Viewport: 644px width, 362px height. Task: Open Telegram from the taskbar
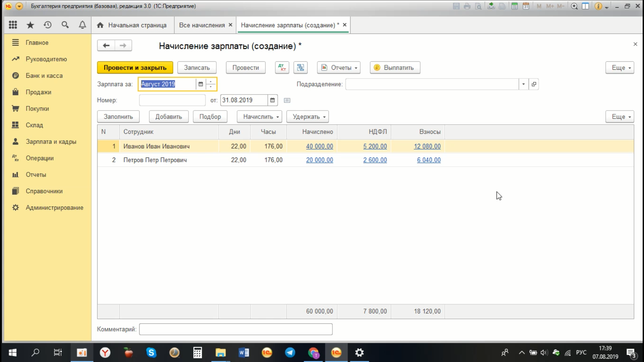coord(290,352)
